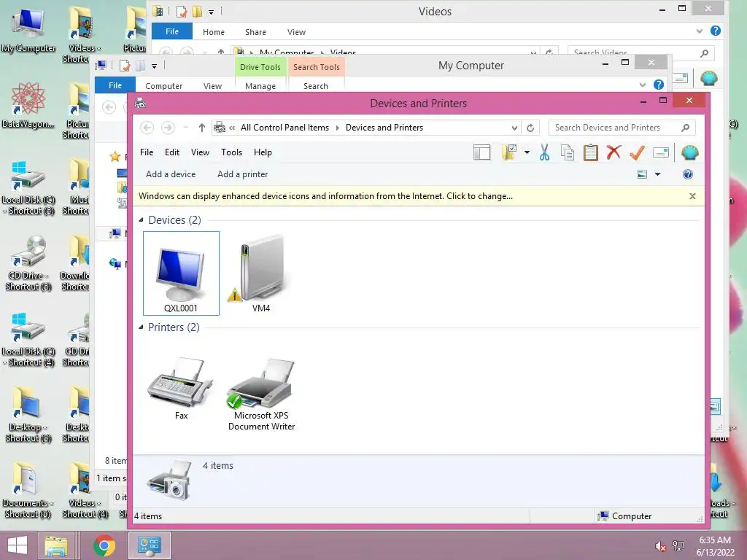Click the Search Devices and Printers field
The height and width of the screenshot is (560, 747).
[622, 128]
